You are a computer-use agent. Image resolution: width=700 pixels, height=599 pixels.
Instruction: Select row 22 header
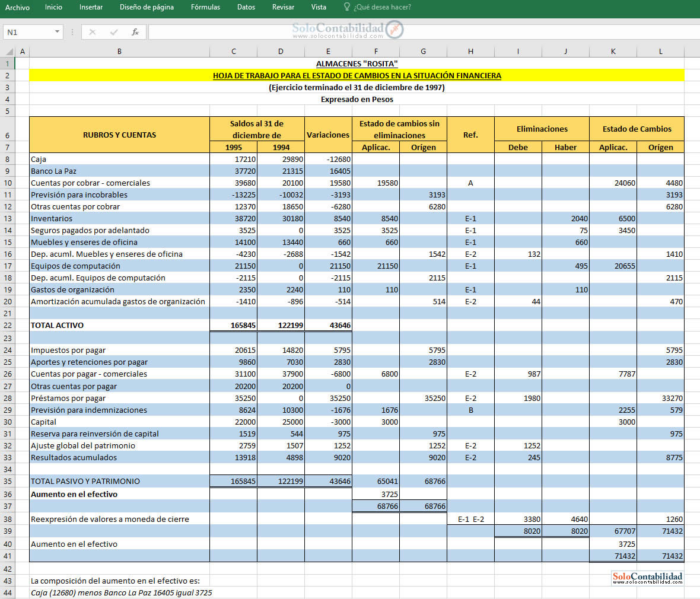click(8, 326)
